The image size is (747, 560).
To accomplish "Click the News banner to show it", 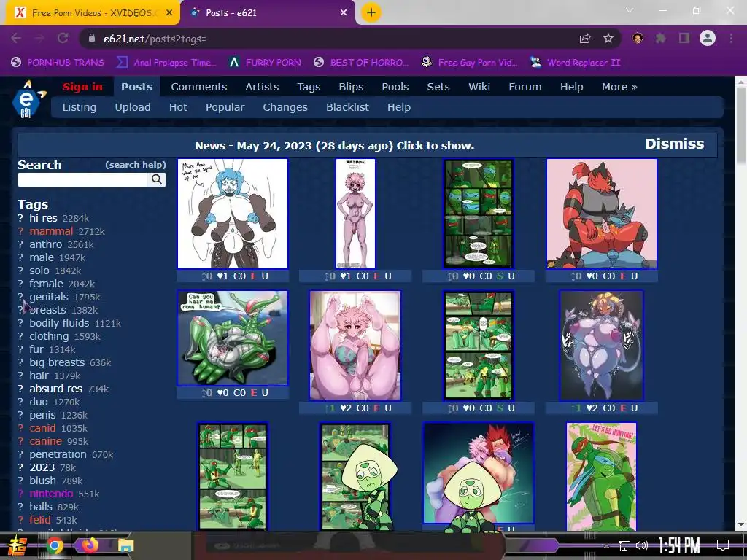I will point(334,146).
